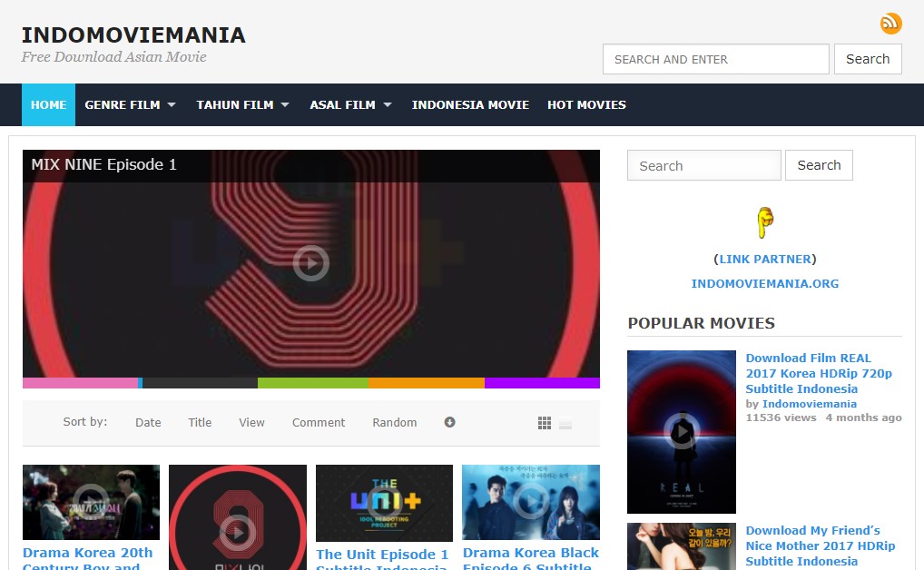
Task: Open author Indomoviemania link
Action: (x=809, y=404)
